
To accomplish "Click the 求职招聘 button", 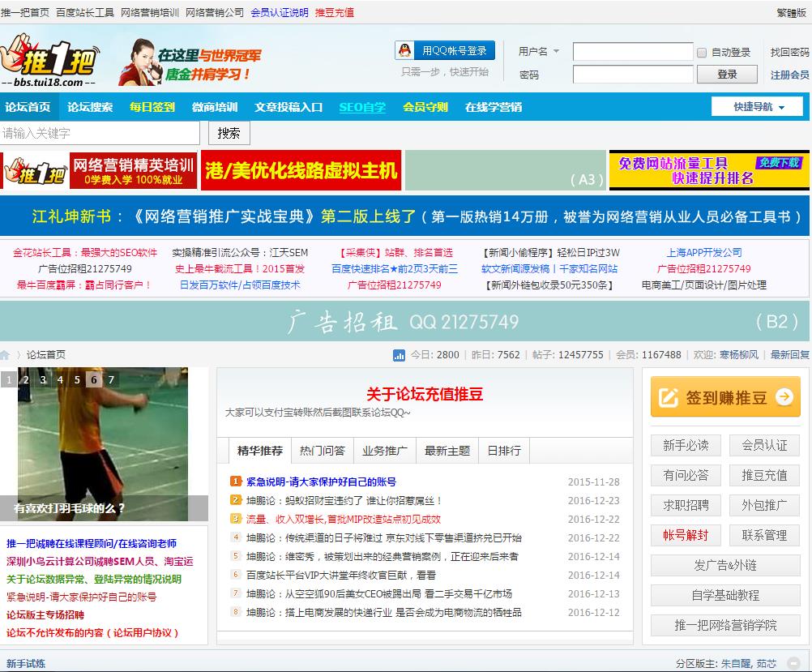I will click(x=686, y=505).
